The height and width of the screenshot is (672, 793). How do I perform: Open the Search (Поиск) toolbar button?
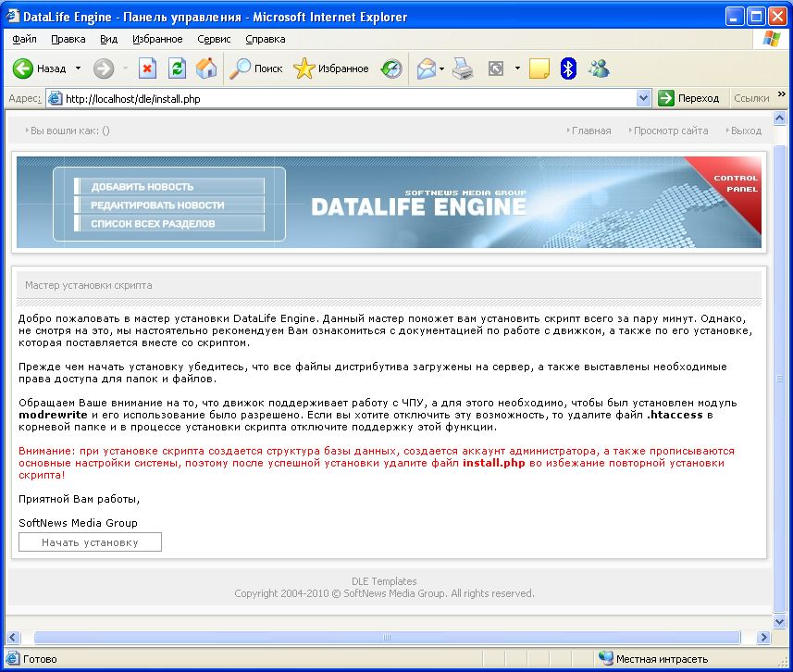click(x=256, y=68)
